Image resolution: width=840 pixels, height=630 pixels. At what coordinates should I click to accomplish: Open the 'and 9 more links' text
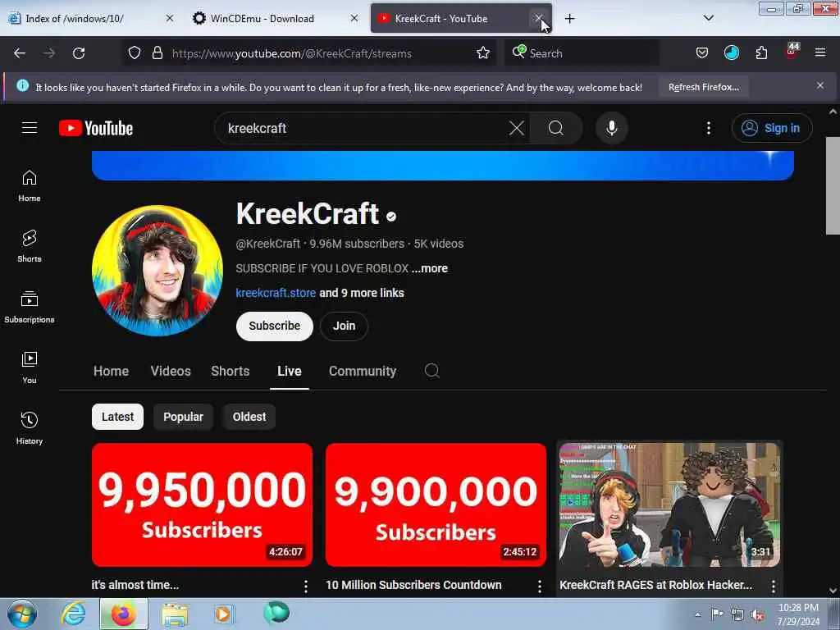tap(362, 293)
